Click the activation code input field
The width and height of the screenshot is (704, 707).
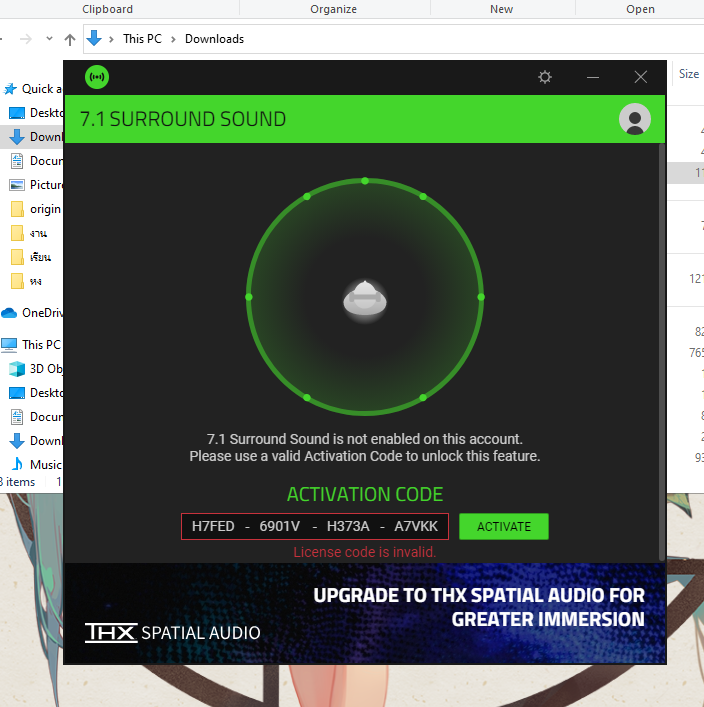315,526
